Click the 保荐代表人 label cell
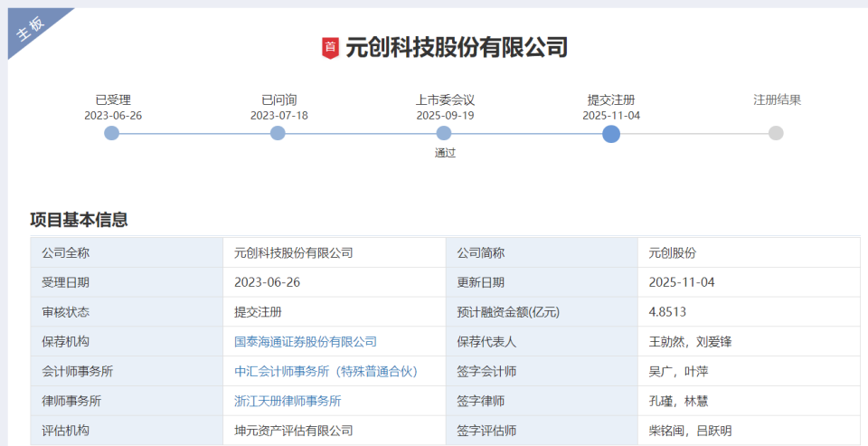The width and height of the screenshot is (868, 446). pos(542,341)
